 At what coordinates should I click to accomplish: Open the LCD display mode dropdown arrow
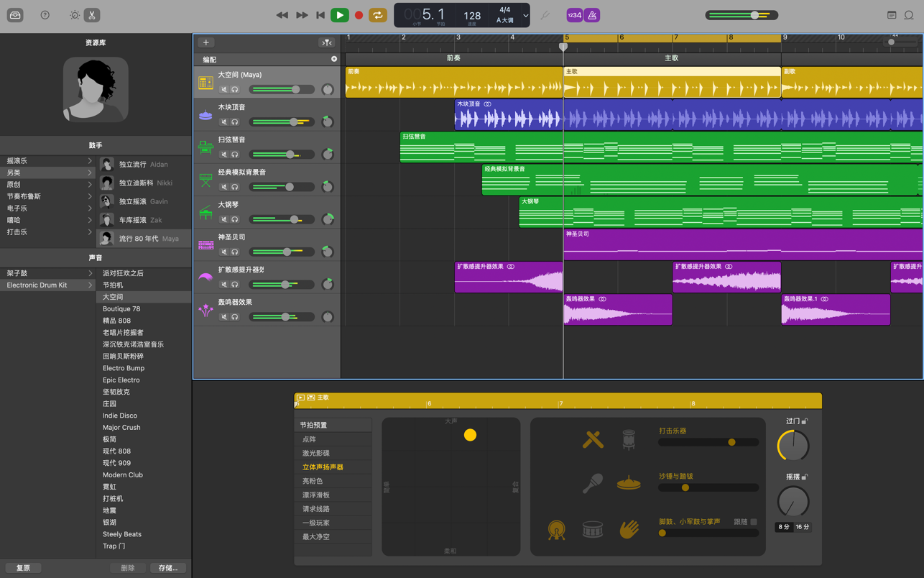click(x=525, y=15)
